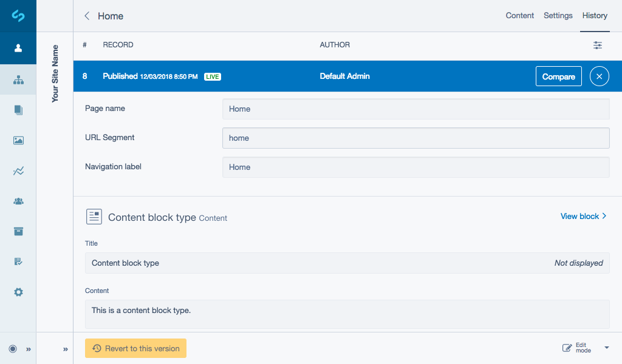The width and height of the screenshot is (622, 364).
Task: Click the history filter sliders icon
Action: pyautogui.click(x=598, y=45)
